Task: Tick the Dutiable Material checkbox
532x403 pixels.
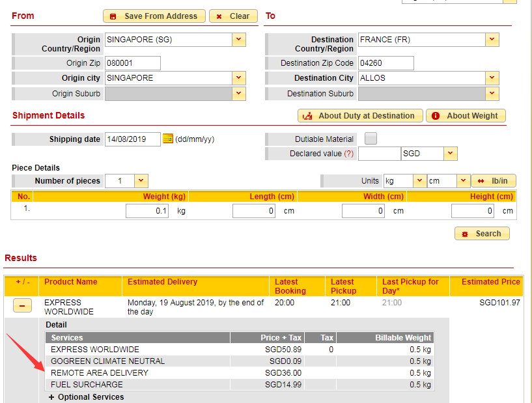Action: [x=371, y=139]
